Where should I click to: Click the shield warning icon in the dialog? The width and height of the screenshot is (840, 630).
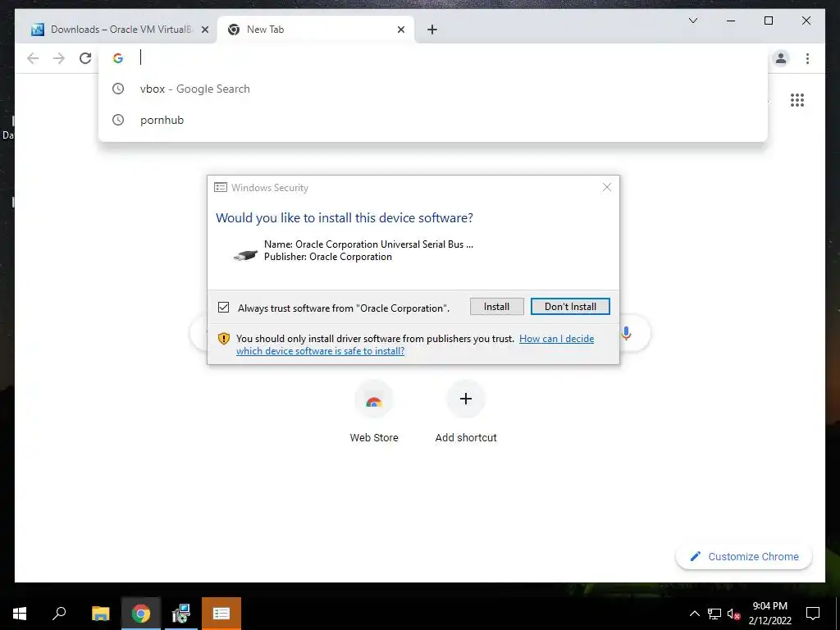223,339
